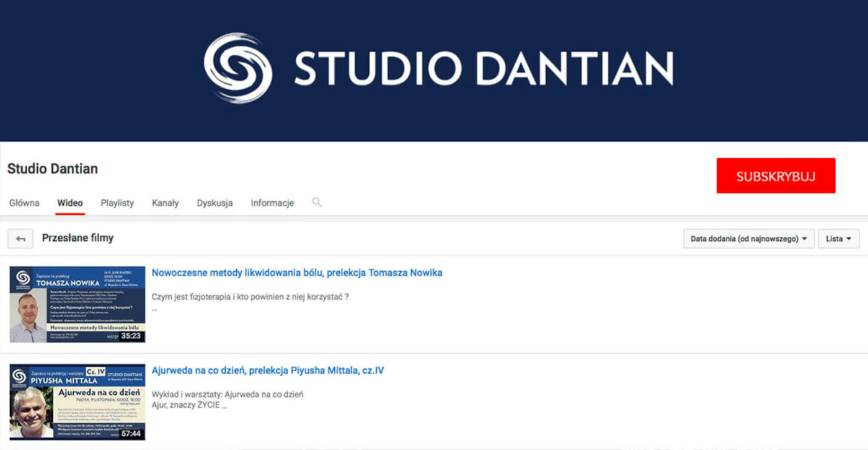Image resolution: width=868 pixels, height=450 pixels.
Task: Open the Ajurweda na co dzień title link
Action: click(x=267, y=371)
